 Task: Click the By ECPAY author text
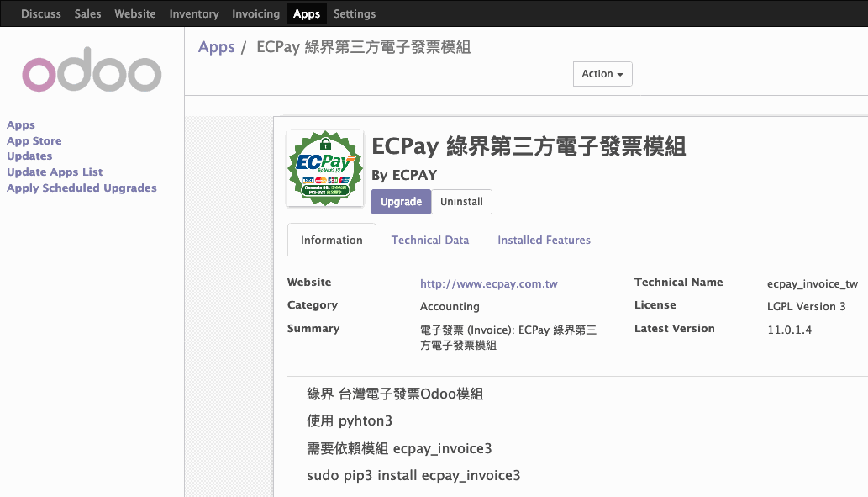(x=404, y=175)
